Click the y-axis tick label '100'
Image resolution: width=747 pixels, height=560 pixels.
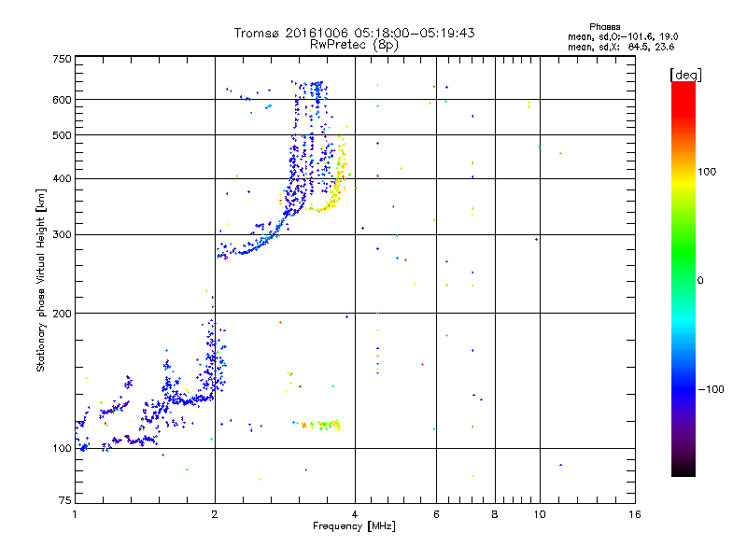[x=62, y=449]
